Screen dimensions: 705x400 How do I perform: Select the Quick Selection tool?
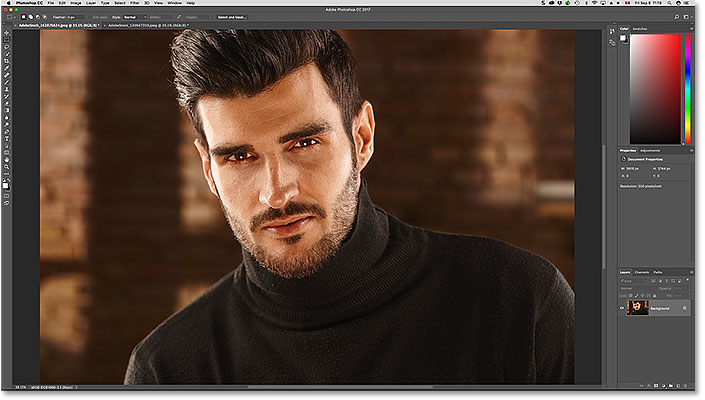(6, 54)
